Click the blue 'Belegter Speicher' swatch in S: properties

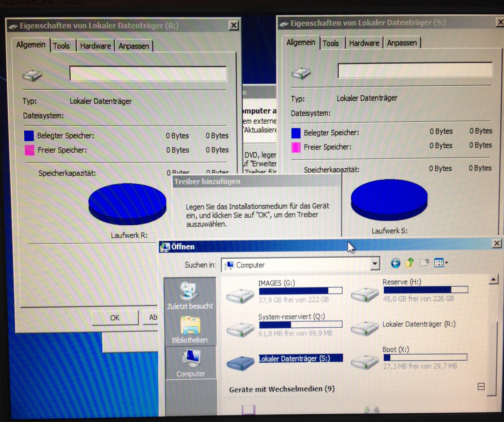click(x=296, y=133)
